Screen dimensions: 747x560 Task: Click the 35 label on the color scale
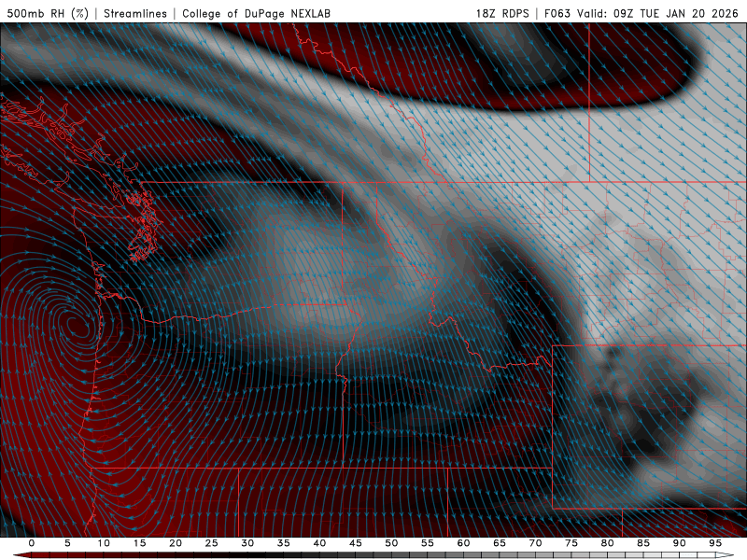(x=284, y=543)
